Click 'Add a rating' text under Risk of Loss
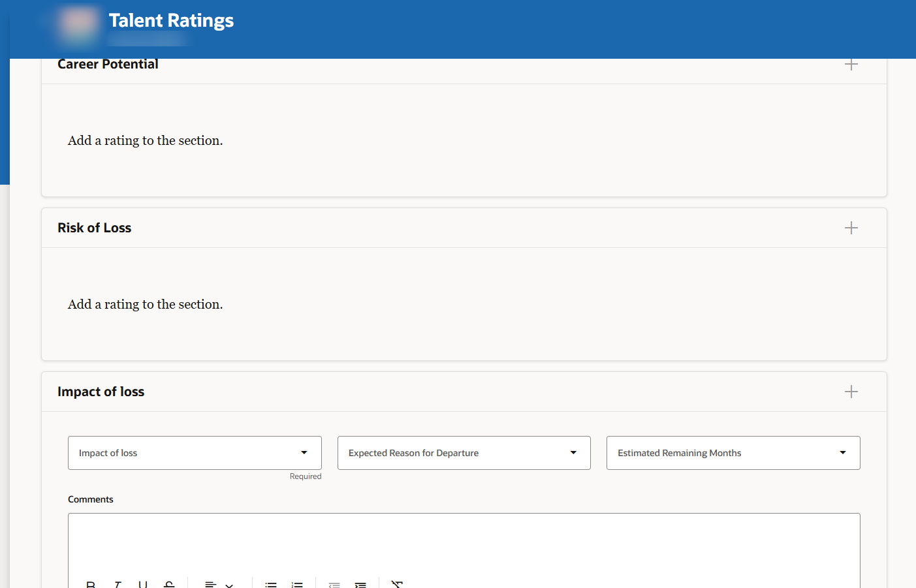916x588 pixels. pyautogui.click(x=146, y=304)
